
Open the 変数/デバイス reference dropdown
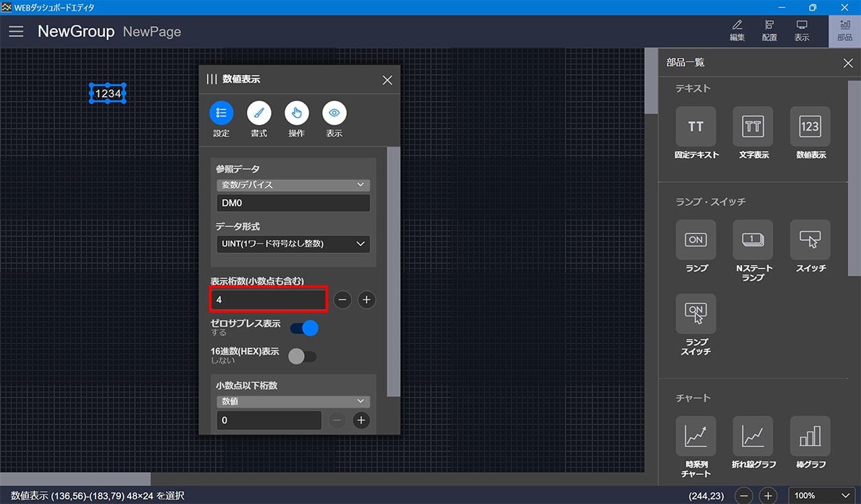pos(293,185)
